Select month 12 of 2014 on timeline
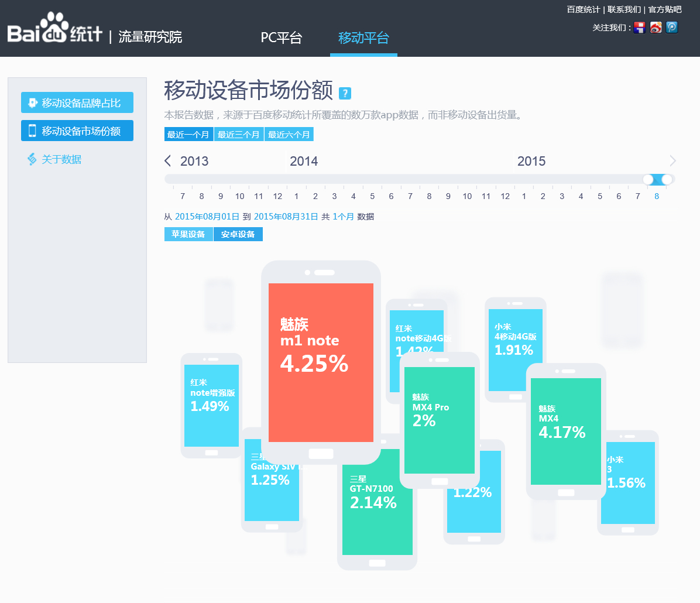The width and height of the screenshot is (700, 603). coord(505,196)
